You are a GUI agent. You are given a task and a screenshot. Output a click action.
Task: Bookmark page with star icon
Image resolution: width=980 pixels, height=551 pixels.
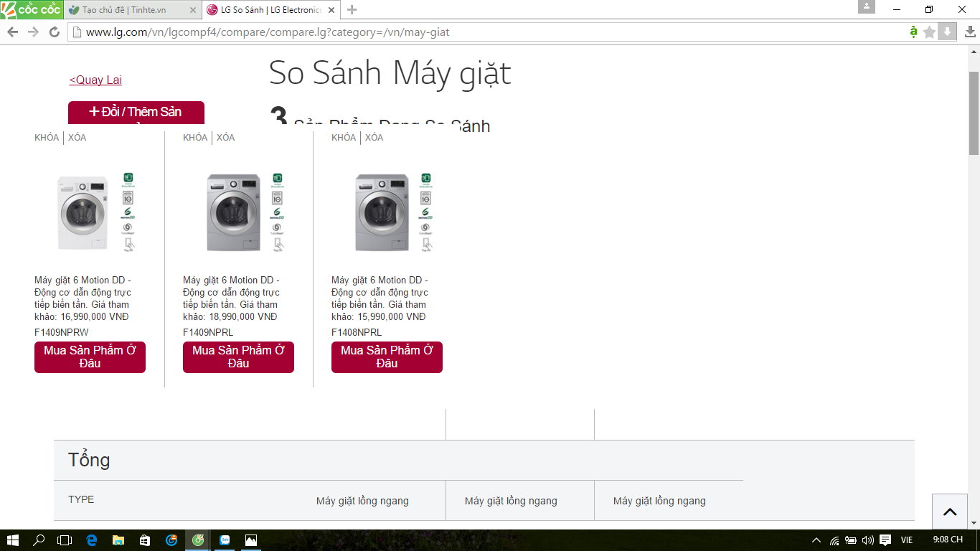(930, 32)
